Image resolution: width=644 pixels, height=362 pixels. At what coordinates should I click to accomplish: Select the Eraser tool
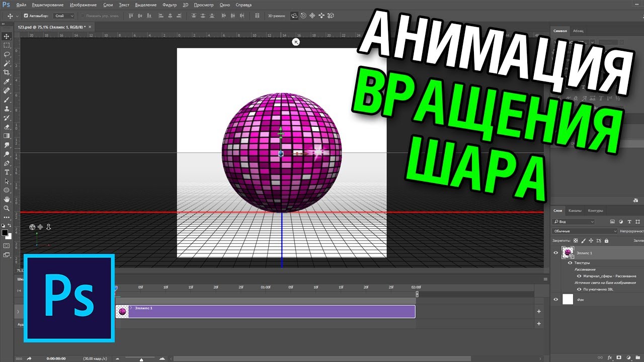7,127
